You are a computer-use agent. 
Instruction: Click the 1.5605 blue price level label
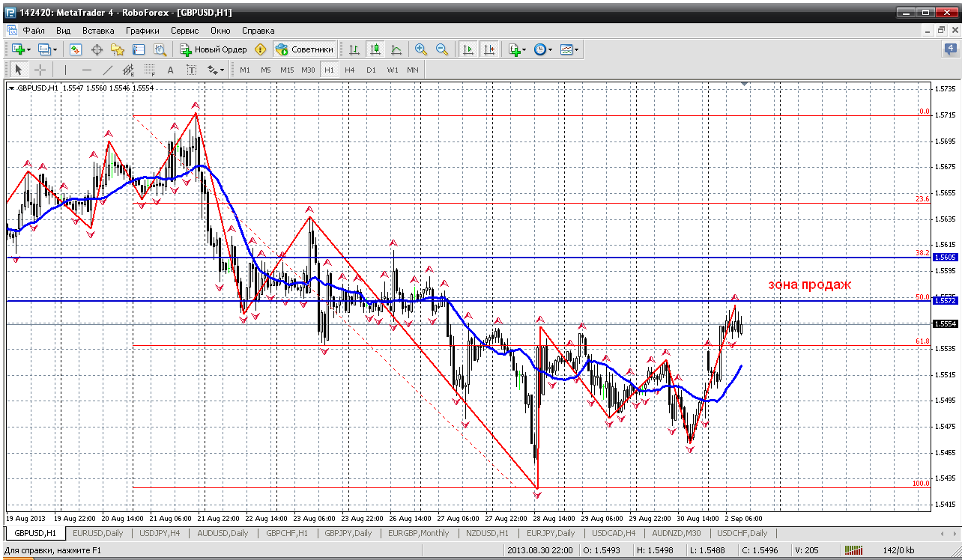click(x=944, y=257)
